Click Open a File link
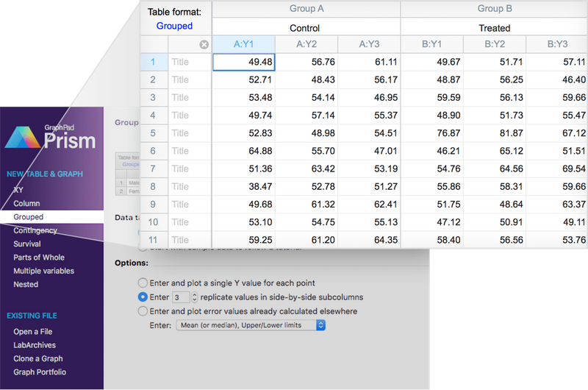Viewport: 588px width, 390px height. point(34,331)
